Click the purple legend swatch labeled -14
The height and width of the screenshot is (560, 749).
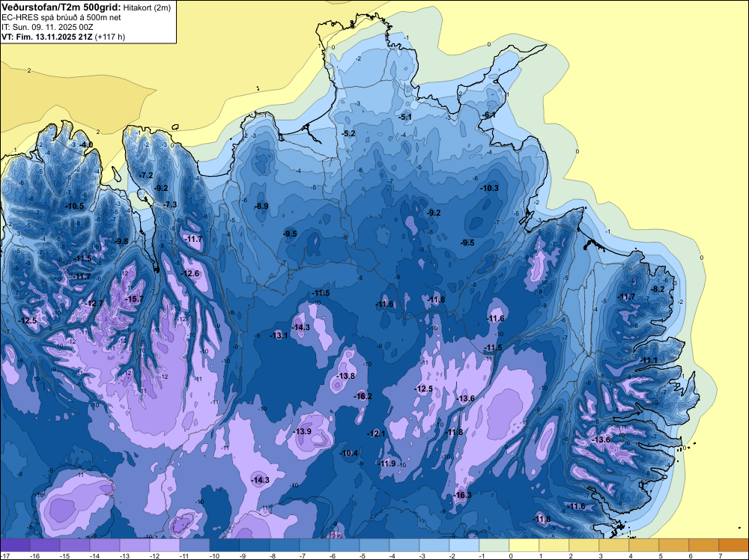(x=105, y=545)
